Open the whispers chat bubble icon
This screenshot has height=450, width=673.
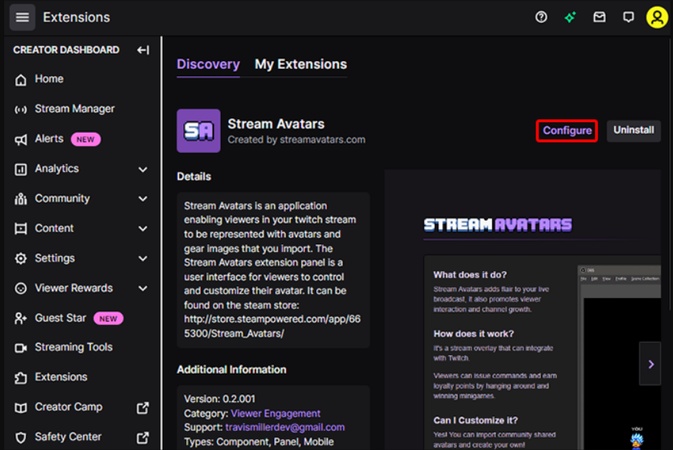pos(628,17)
